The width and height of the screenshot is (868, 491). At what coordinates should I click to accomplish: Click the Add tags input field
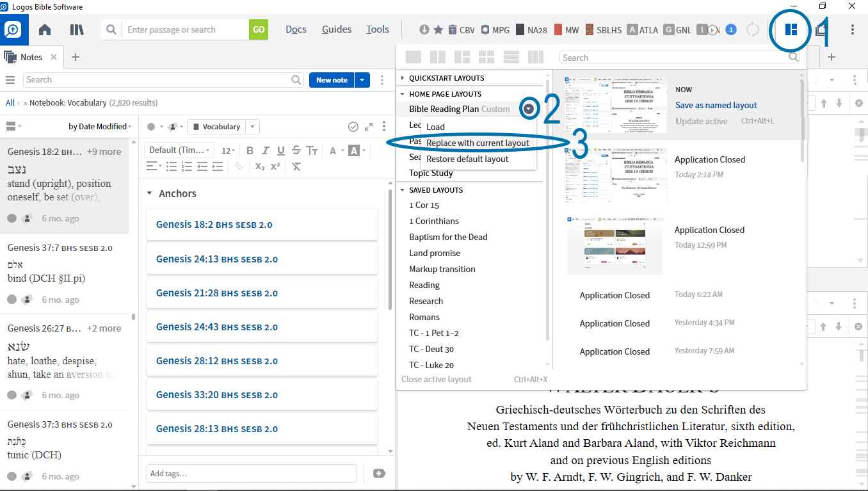pos(251,474)
